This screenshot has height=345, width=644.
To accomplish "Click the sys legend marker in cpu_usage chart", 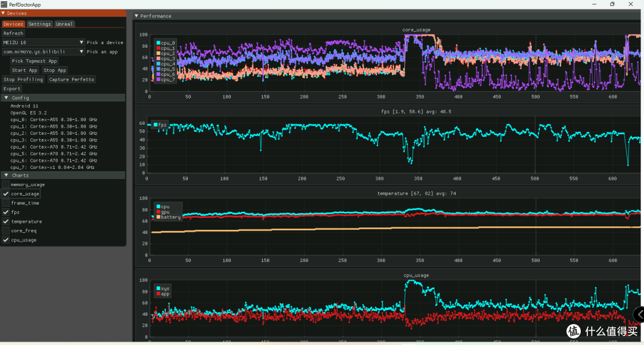I will [159, 289].
